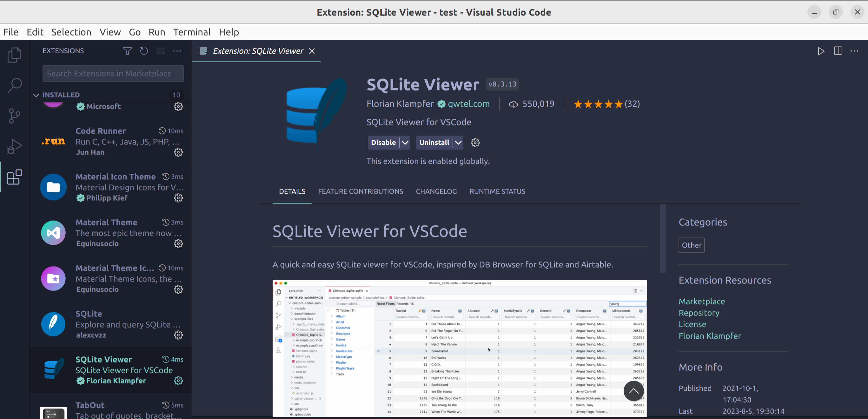
Task: Split the editor right
Action: click(838, 51)
